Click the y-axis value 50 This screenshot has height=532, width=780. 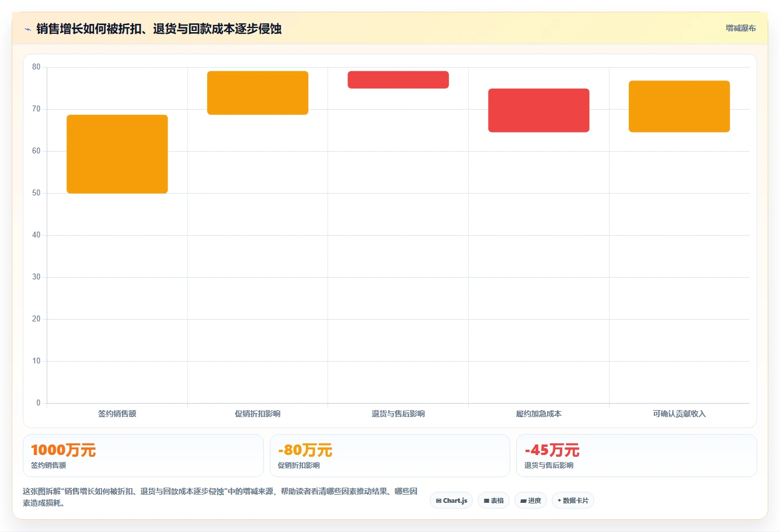click(36, 193)
